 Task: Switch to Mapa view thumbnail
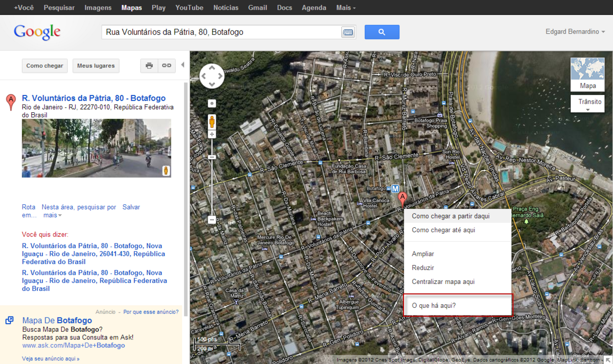[587, 74]
